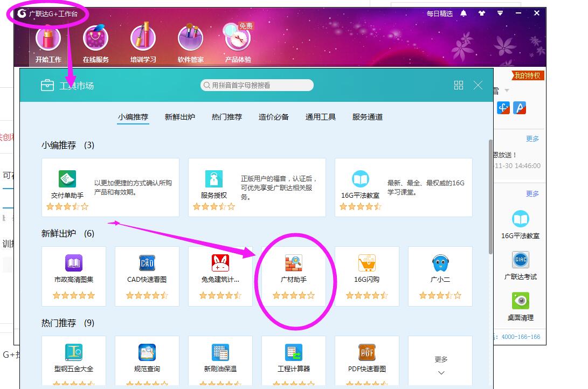Screen dimensions: 588x389
Task: Open 培训学习 icon
Action: pyautogui.click(x=143, y=37)
